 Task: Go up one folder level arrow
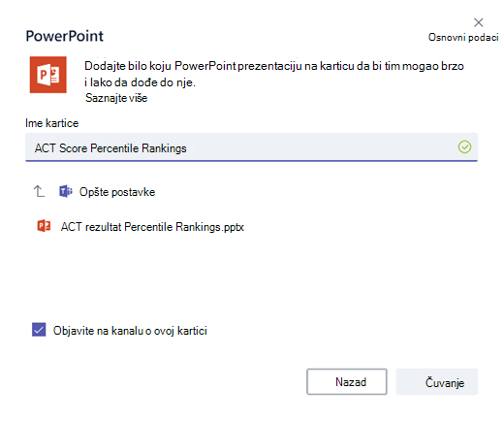click(x=39, y=191)
